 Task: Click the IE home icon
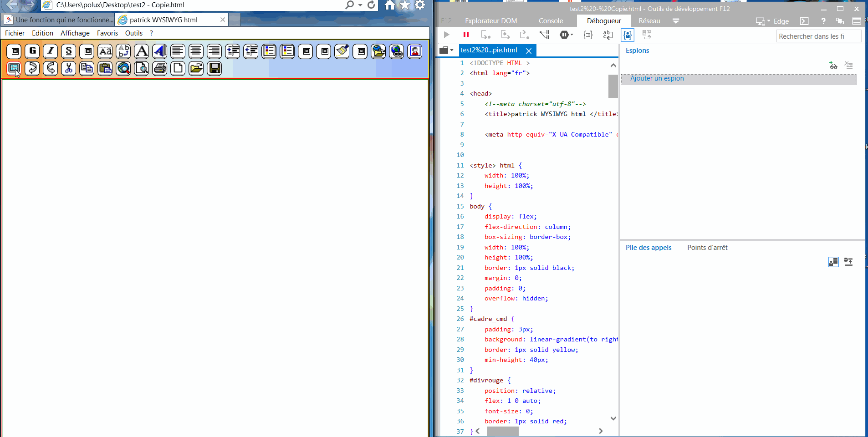coord(389,5)
